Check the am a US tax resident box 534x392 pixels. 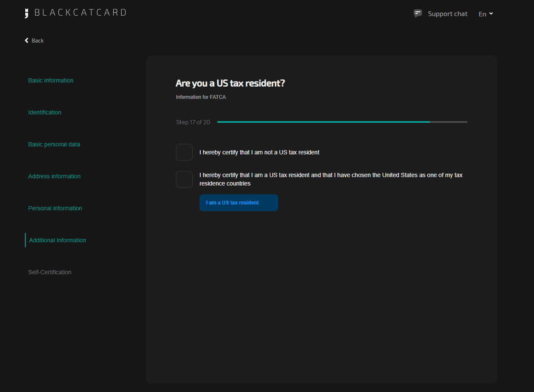click(x=184, y=180)
